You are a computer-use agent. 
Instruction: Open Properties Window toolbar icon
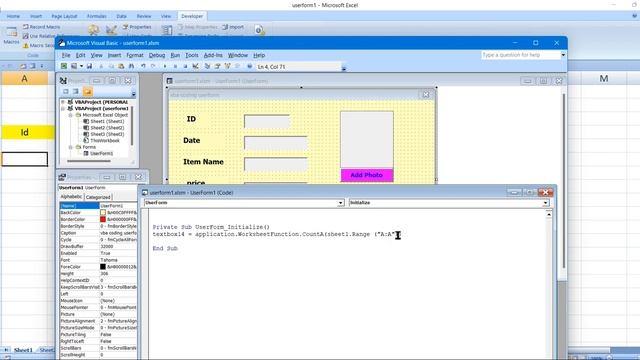point(218,66)
